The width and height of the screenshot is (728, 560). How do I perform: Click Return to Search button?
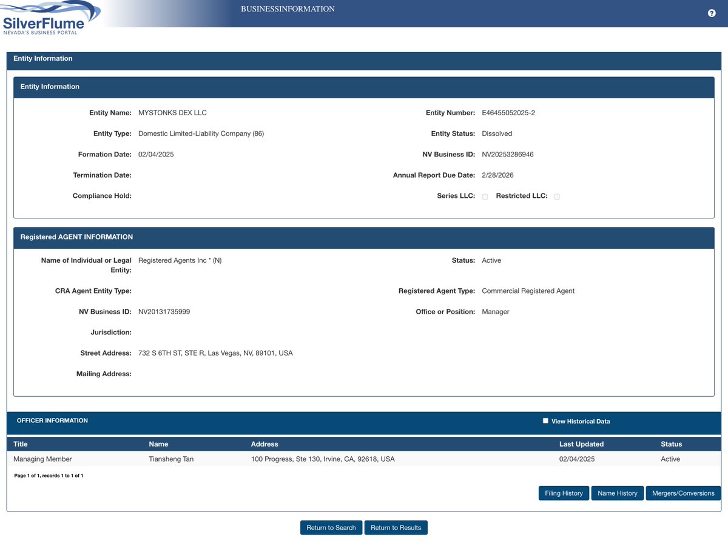point(331,528)
